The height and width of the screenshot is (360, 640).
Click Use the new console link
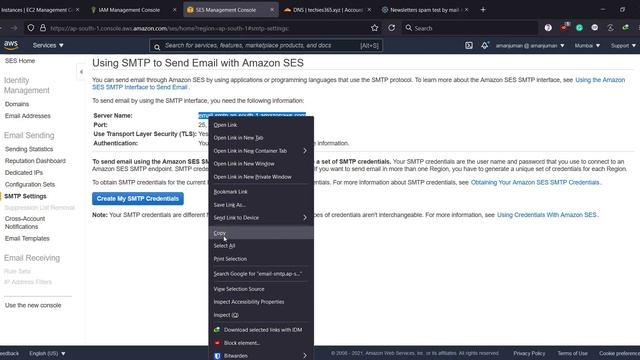33,305
